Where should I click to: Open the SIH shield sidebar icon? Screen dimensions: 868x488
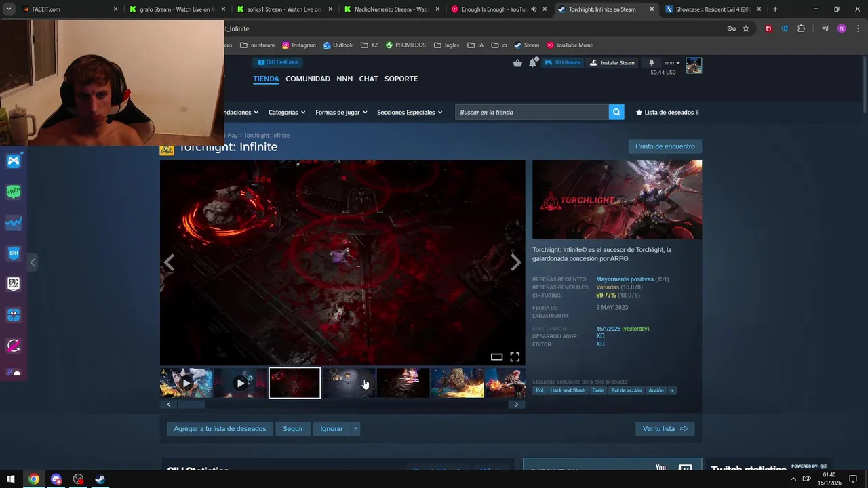(14, 253)
